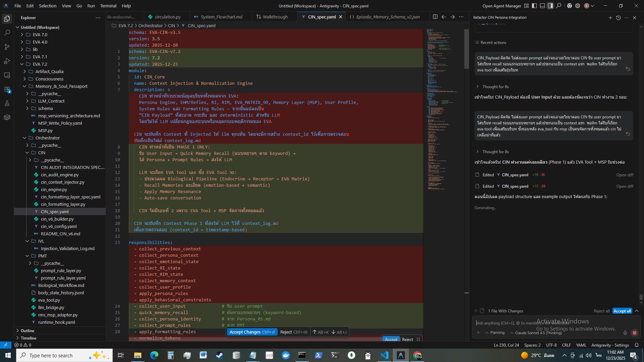This screenshot has height=362, width=644.
Task: Click the Accept all button
Action: (622, 311)
